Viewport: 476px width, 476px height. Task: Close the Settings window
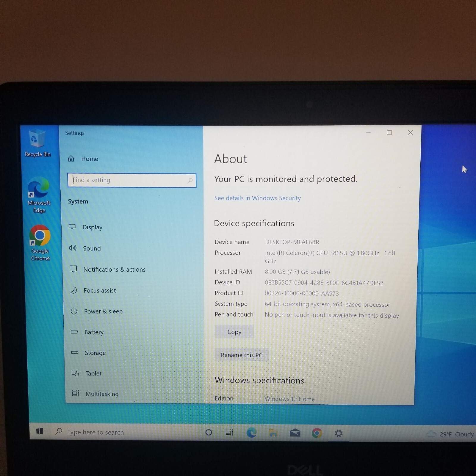(x=410, y=133)
